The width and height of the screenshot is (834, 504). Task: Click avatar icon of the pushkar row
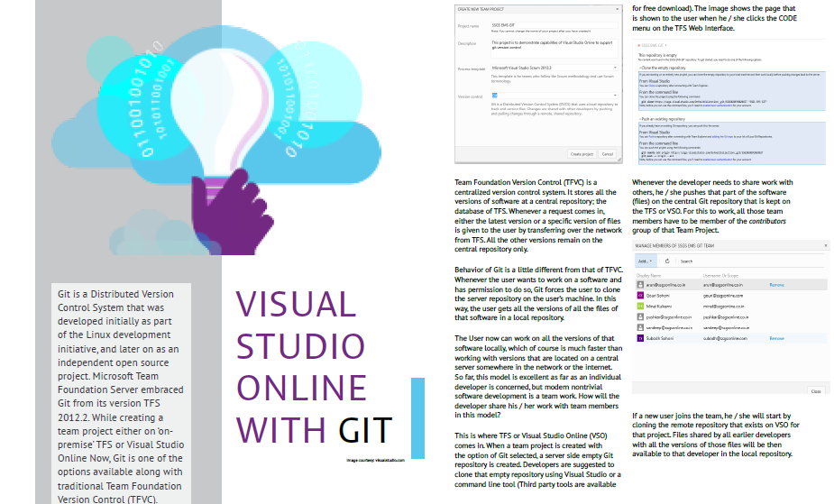pyautogui.click(x=640, y=316)
